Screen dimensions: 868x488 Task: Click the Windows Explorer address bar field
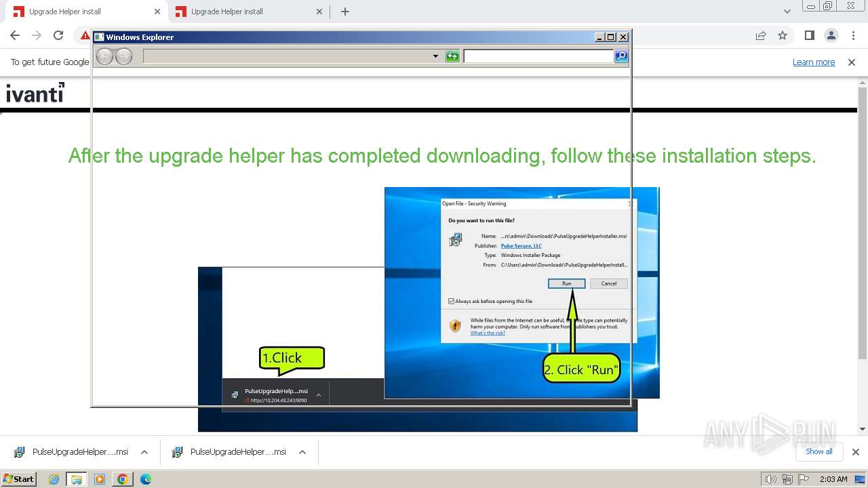point(292,56)
